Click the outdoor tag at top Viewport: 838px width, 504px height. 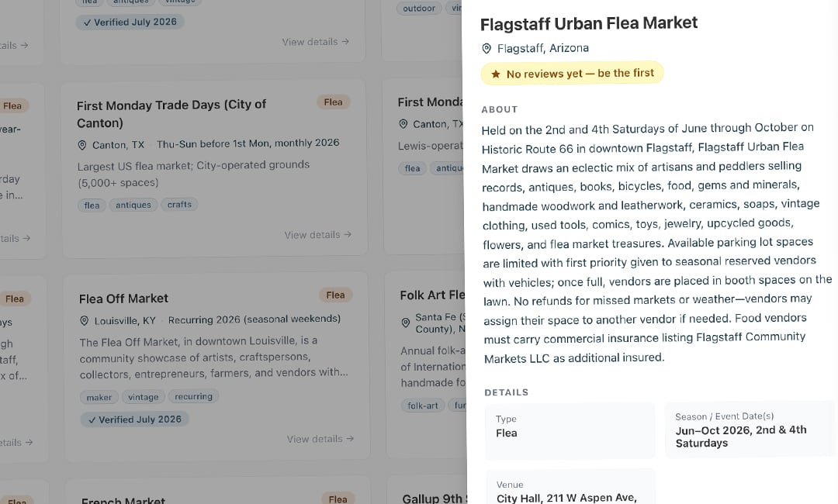pos(419,9)
